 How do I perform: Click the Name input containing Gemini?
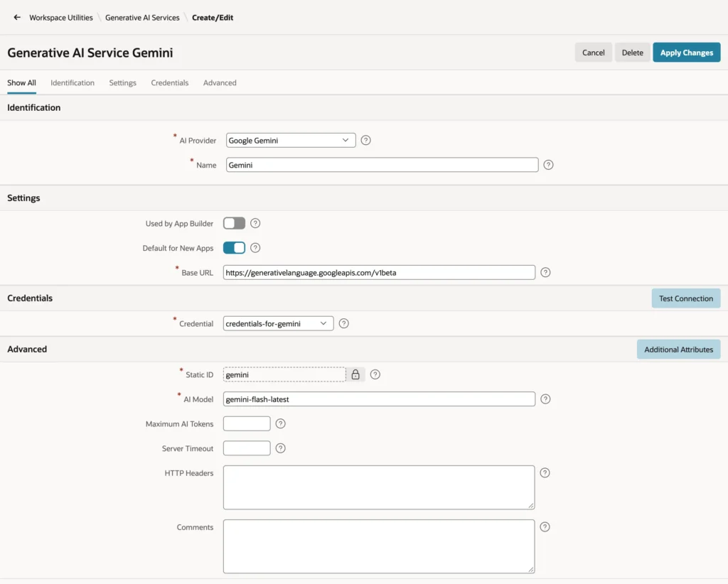[x=382, y=165]
